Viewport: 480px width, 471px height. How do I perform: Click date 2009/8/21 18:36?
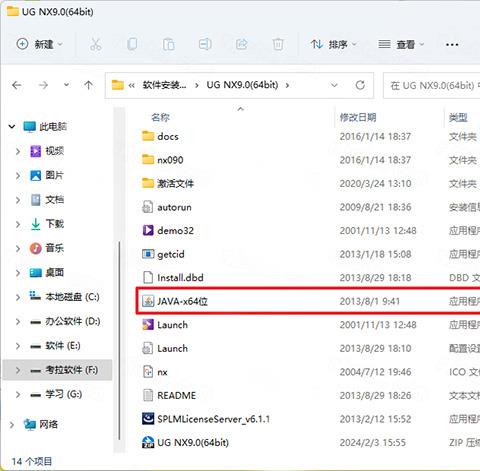point(375,207)
